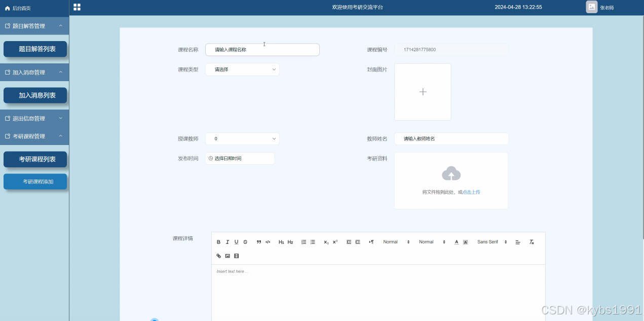
Task: Insert an image in the editor
Action: pyautogui.click(x=228, y=256)
